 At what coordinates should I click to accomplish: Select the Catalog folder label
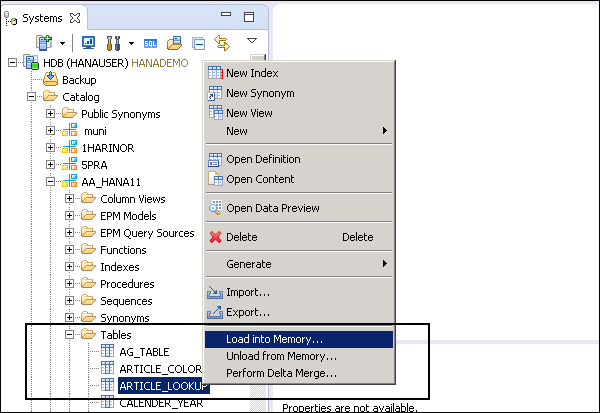point(81,97)
